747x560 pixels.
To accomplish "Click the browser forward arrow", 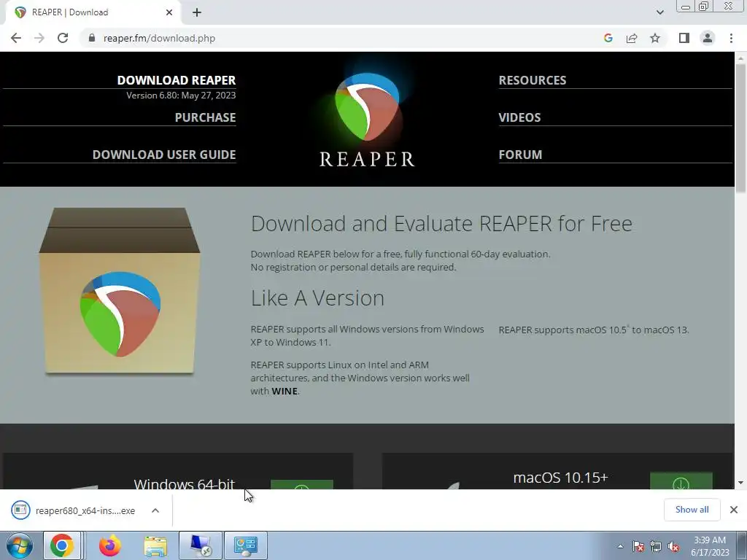I will pyautogui.click(x=39, y=38).
